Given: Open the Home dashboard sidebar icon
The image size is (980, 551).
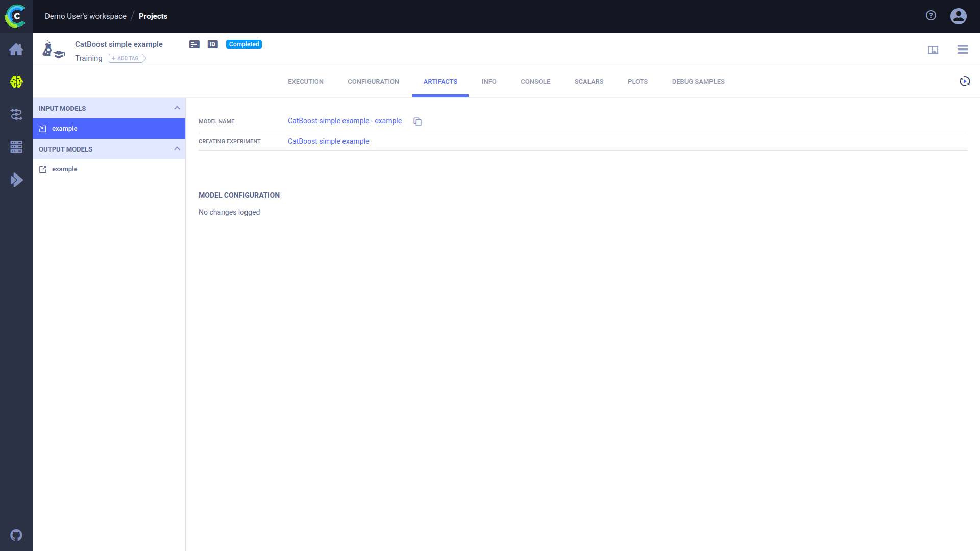Looking at the screenshot, I should (16, 49).
